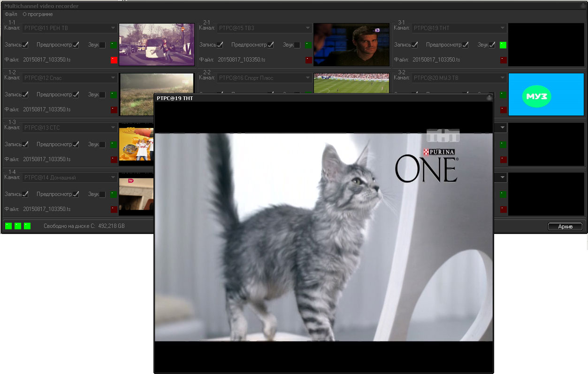Open the Файл menu
Screen dimensions: 588x374
pyautogui.click(x=11, y=14)
